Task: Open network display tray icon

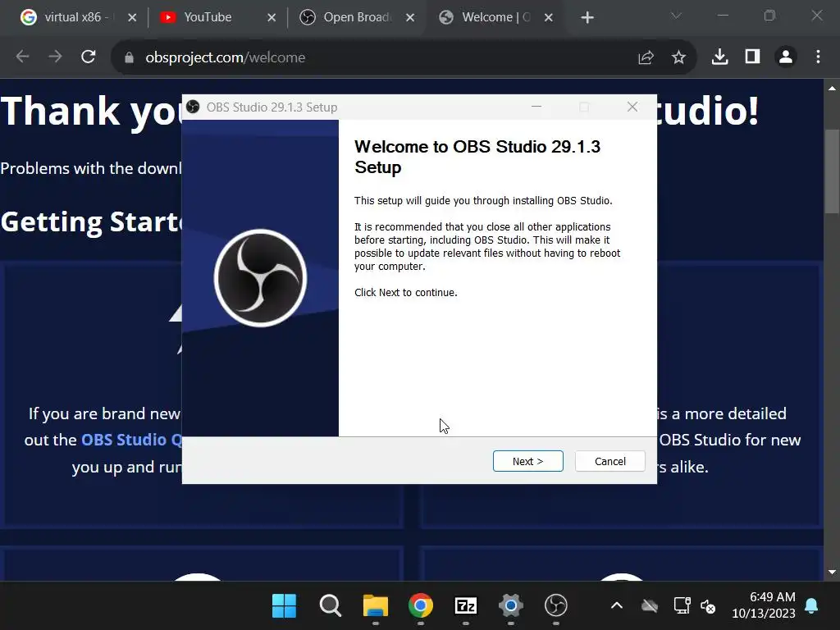Action: (682, 606)
